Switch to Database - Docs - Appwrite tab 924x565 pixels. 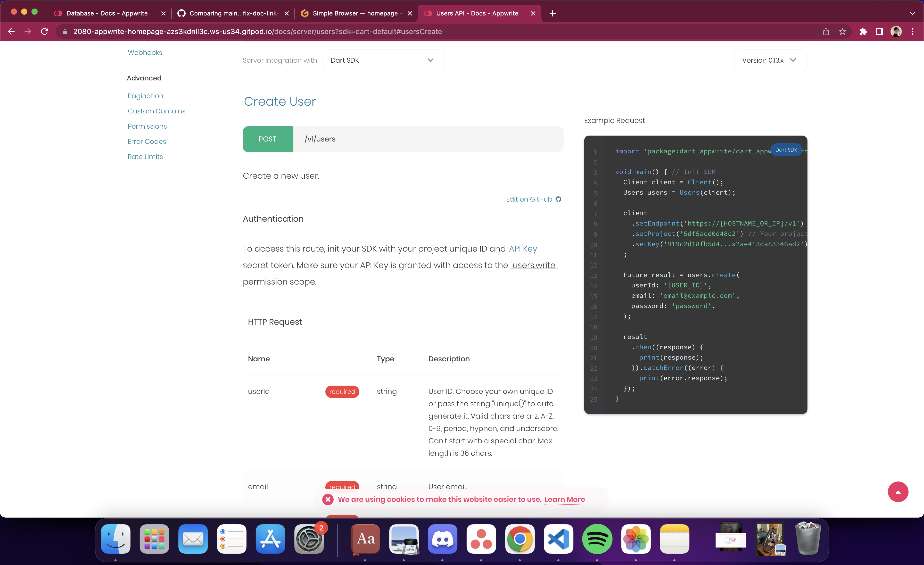coord(107,13)
